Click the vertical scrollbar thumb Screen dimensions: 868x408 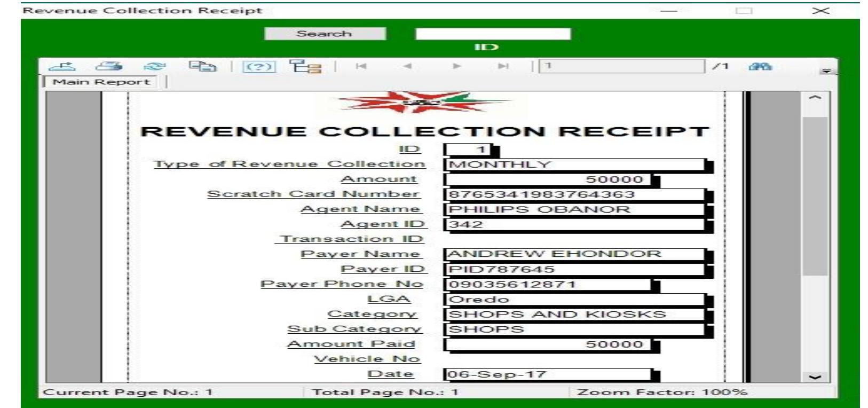(x=815, y=197)
